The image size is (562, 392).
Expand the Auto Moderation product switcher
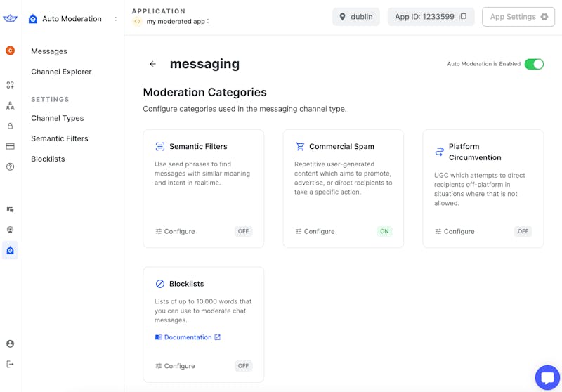point(115,19)
